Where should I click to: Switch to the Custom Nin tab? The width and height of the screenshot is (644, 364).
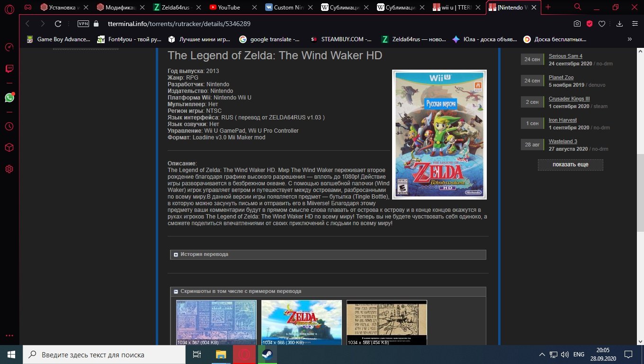coord(288,7)
